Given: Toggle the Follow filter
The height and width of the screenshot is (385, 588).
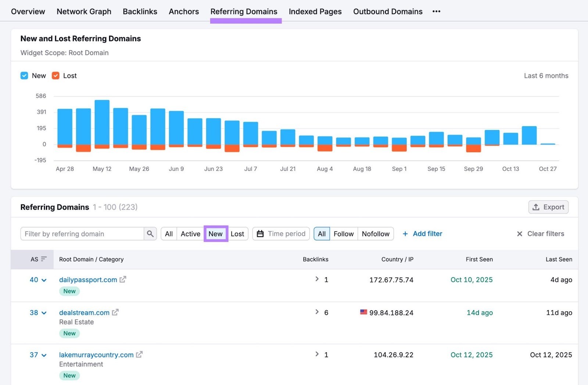Looking at the screenshot, I should (x=343, y=234).
